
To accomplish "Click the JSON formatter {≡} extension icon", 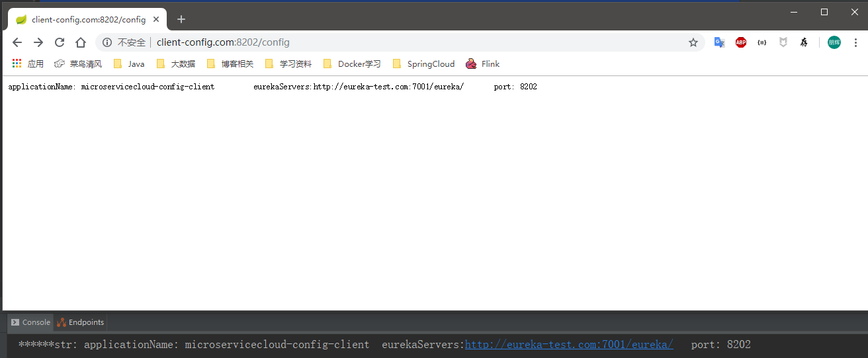I will coord(762,42).
